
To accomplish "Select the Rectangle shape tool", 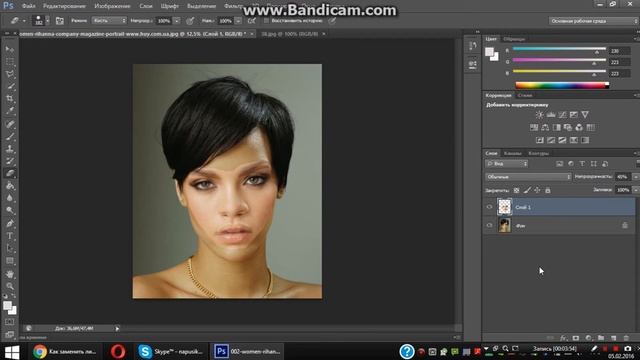I will pos(10,261).
